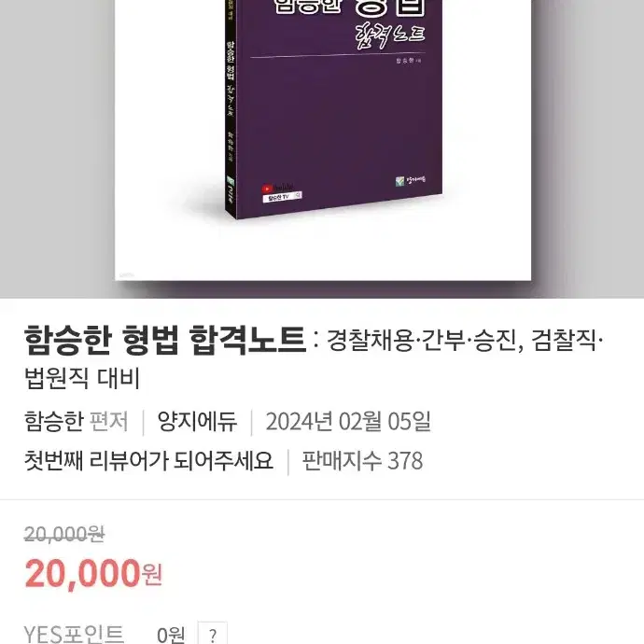Tap 판매지수 378 sales index
Image resolution: width=644 pixels, height=644 pixels.
[x=362, y=460]
